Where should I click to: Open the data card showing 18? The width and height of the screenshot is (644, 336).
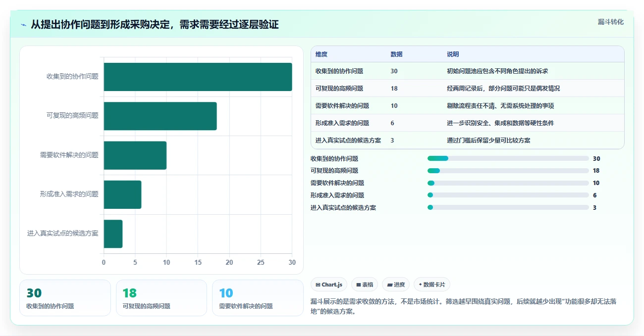tap(161, 298)
